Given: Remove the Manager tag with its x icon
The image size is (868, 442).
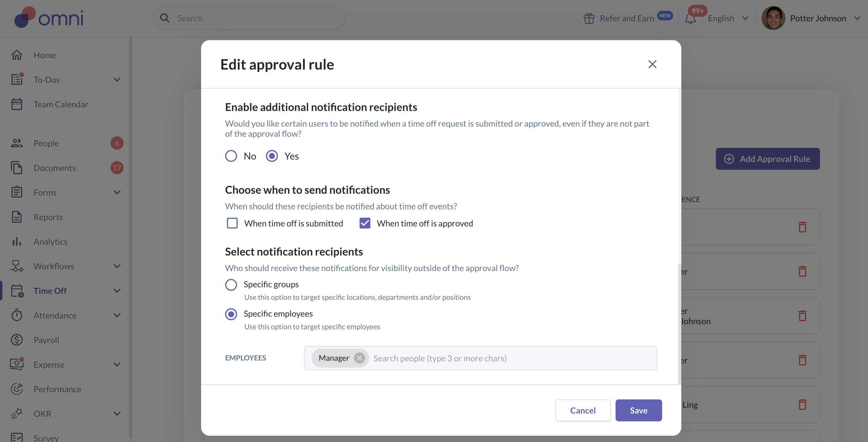Looking at the screenshot, I should point(359,358).
